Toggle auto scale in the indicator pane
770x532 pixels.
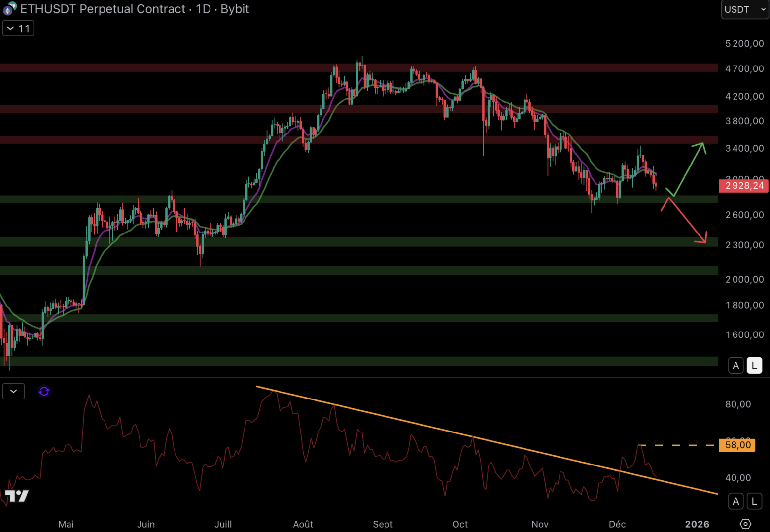click(x=735, y=501)
